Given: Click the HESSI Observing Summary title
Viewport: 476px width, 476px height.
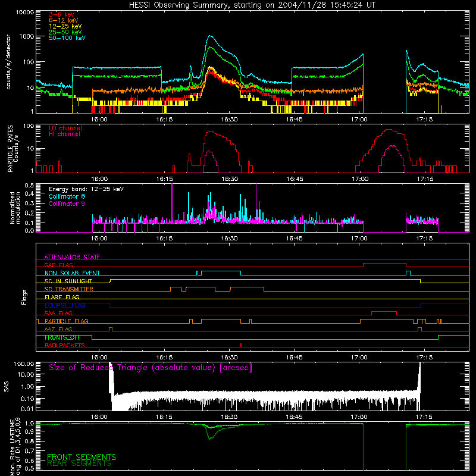Looking at the screenshot, I should point(252,5).
